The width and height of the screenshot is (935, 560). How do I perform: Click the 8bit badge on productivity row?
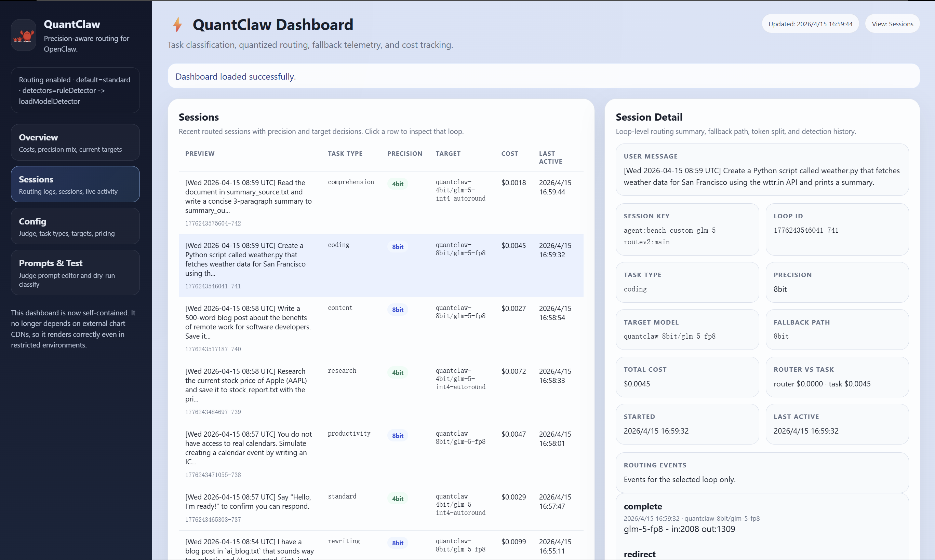tap(397, 436)
